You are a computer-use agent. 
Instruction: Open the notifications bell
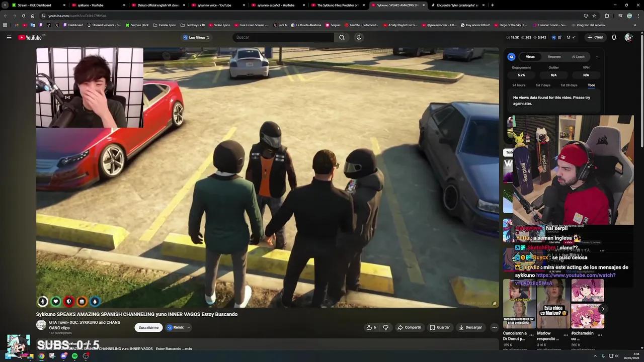(614, 37)
